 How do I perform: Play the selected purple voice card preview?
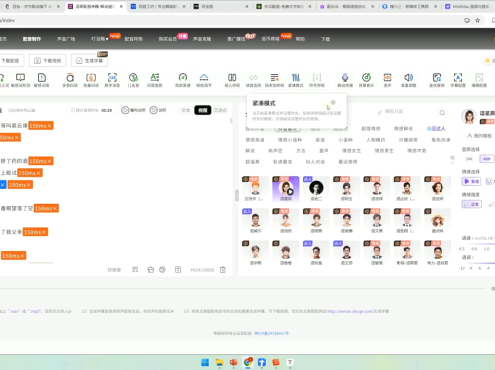(290, 192)
